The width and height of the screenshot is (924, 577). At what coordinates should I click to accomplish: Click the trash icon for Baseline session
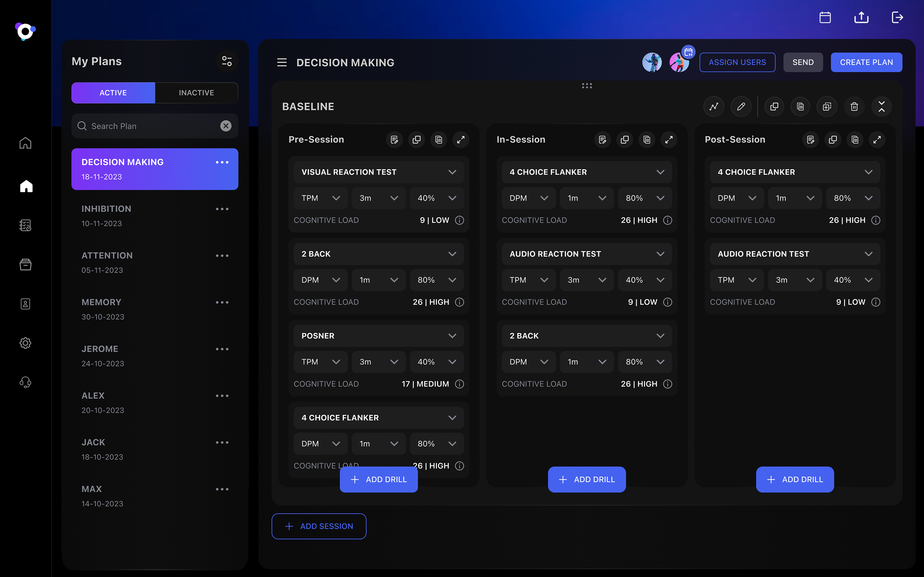(854, 106)
